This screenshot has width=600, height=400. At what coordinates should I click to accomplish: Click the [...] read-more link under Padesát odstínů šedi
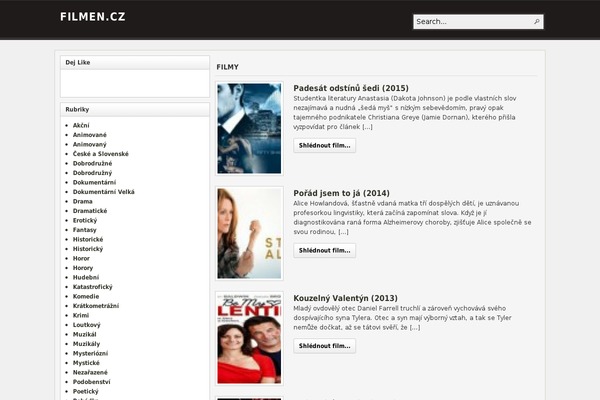click(x=367, y=127)
